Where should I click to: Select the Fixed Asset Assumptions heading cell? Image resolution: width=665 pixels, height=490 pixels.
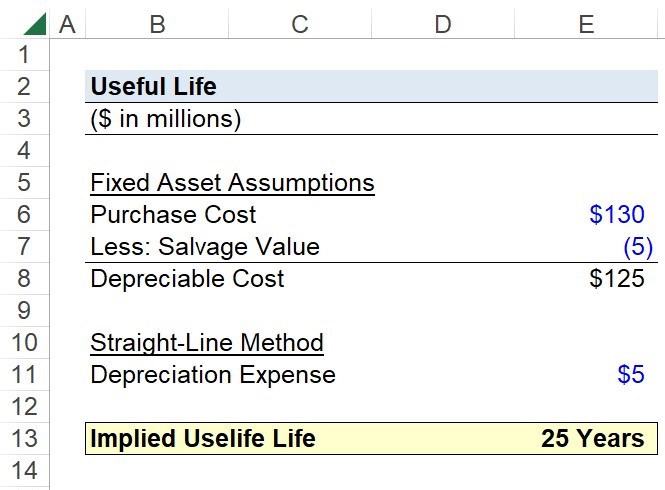click(x=232, y=183)
